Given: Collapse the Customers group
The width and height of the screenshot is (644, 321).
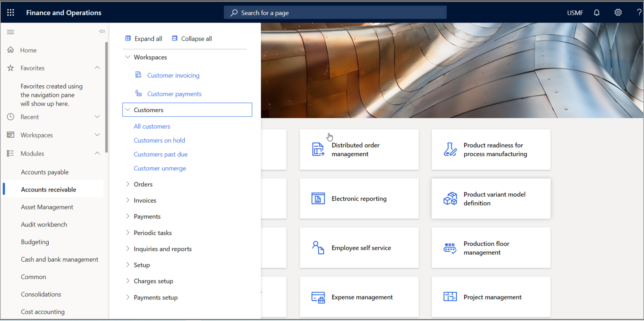Looking at the screenshot, I should (128, 109).
